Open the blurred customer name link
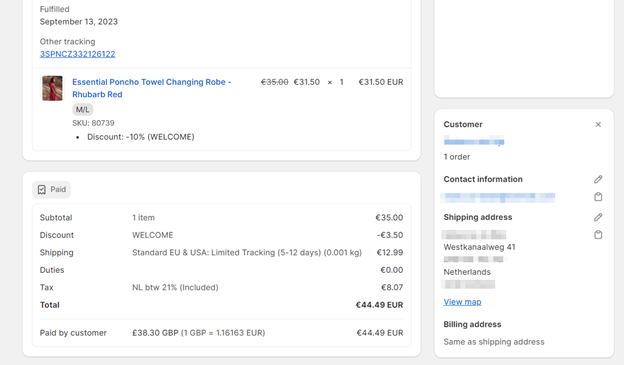The image size is (624, 365). (474, 141)
